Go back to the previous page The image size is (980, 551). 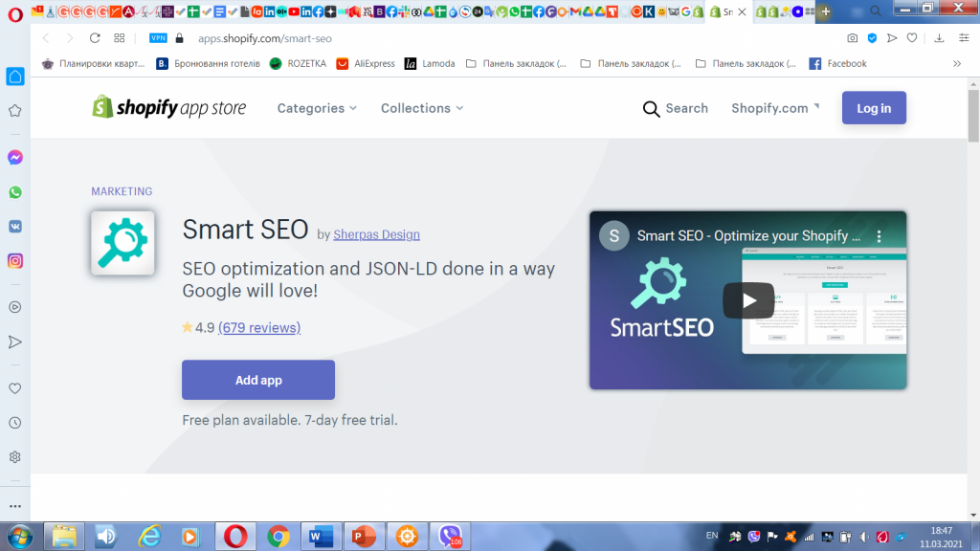46,38
